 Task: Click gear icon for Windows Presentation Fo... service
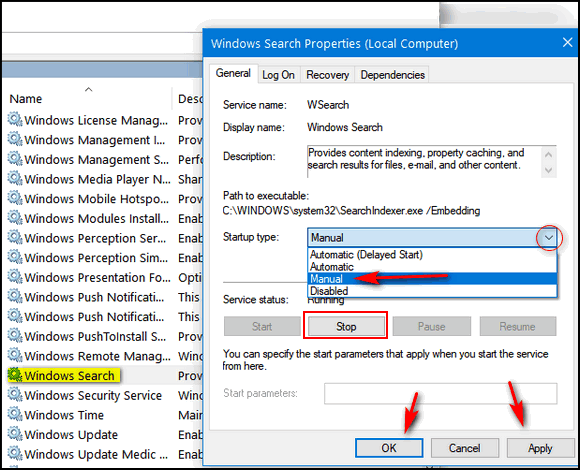click(15, 277)
